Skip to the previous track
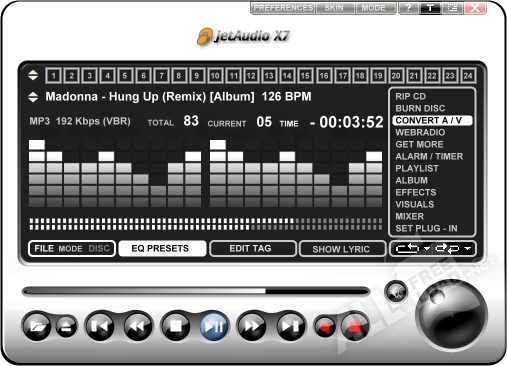Screen dimensions: 507x366 pyautogui.click(x=100, y=326)
